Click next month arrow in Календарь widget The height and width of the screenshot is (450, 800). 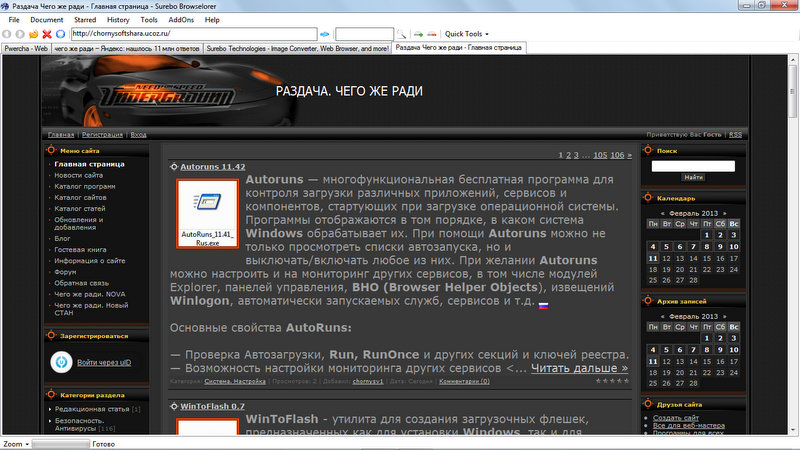[x=724, y=213]
